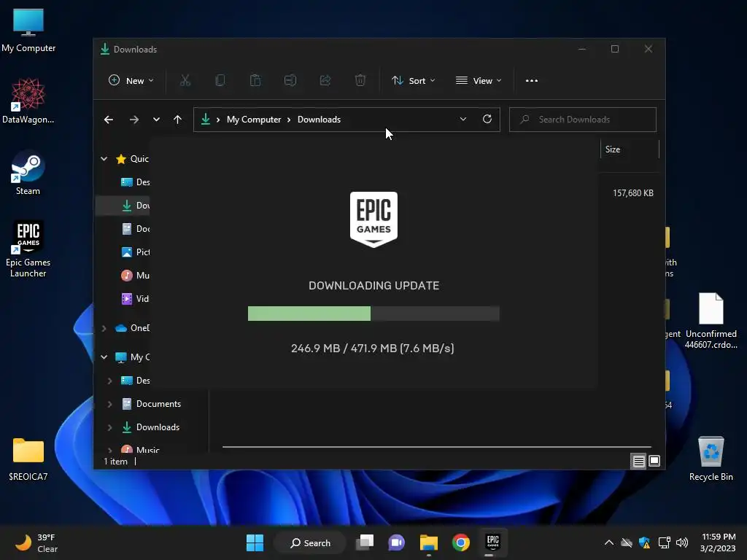Collapse the My Computer tree node
The image size is (747, 560).
click(104, 357)
